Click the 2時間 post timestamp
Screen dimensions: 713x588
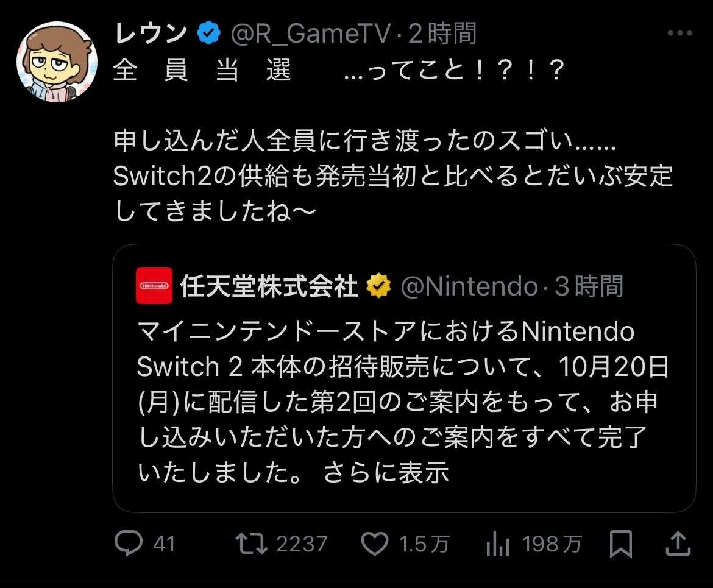(442, 35)
